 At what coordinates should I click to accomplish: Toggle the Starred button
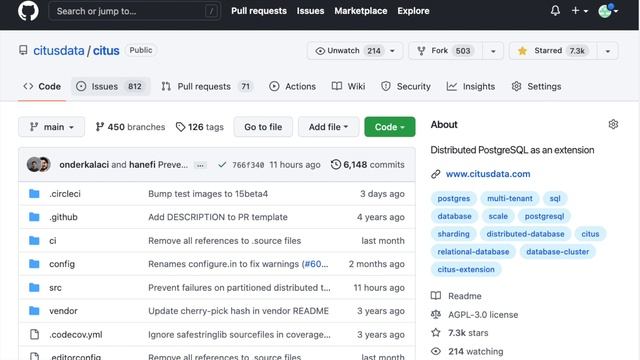pos(553,51)
